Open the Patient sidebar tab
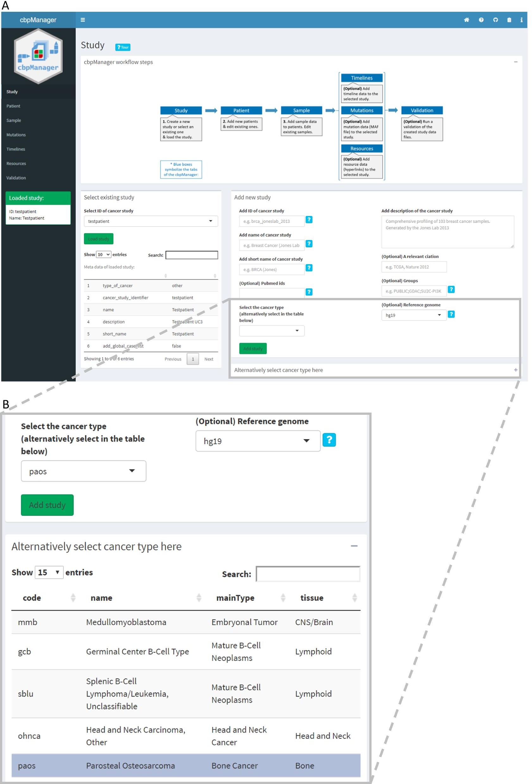 point(38,106)
